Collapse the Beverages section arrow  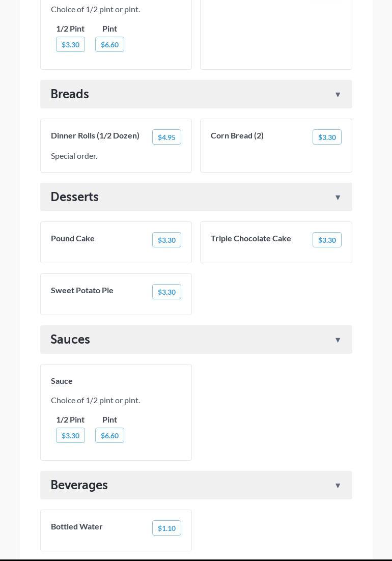click(338, 486)
